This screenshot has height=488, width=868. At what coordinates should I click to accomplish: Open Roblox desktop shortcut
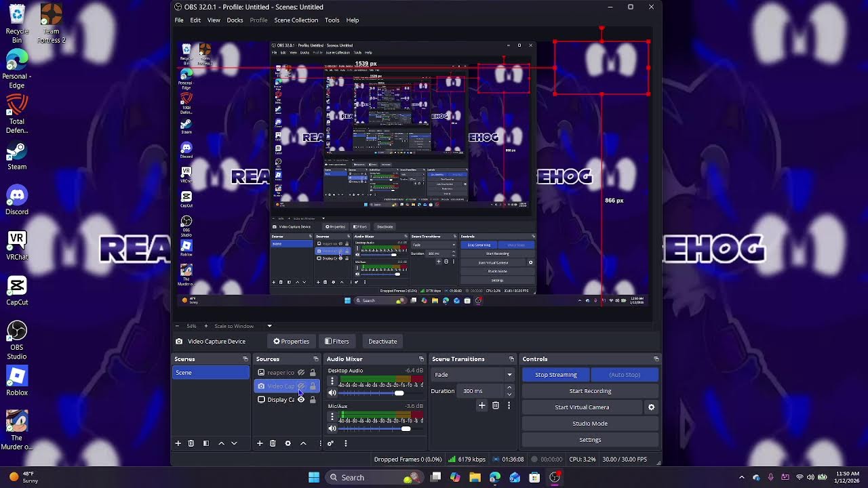(x=17, y=382)
